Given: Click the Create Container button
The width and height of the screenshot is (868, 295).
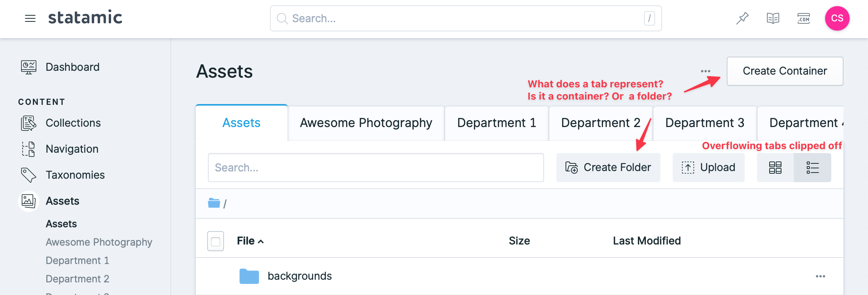Looking at the screenshot, I should [x=785, y=71].
